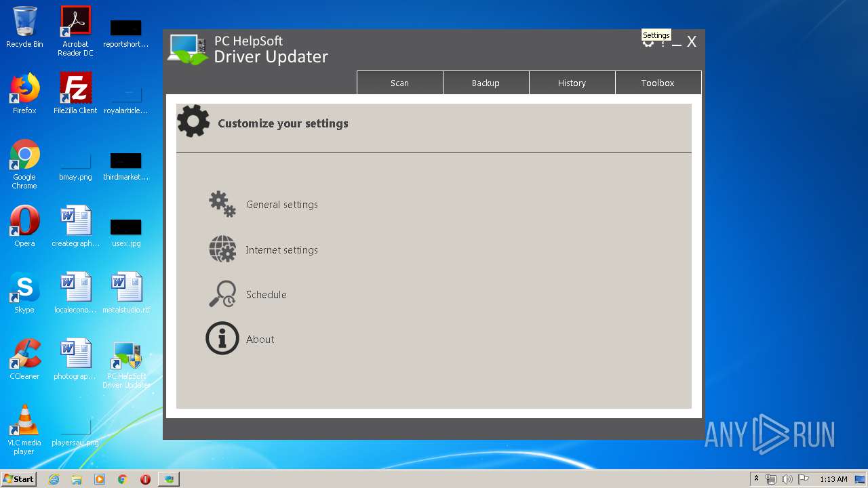This screenshot has width=868, height=488.
Task: Launch Windows Media Player from the taskbar
Action: pyautogui.click(x=100, y=479)
